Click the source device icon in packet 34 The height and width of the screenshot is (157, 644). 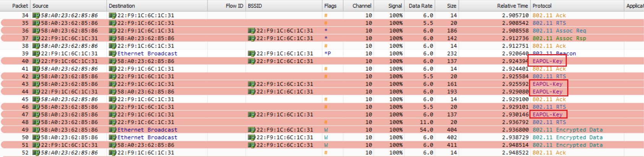point(36,15)
